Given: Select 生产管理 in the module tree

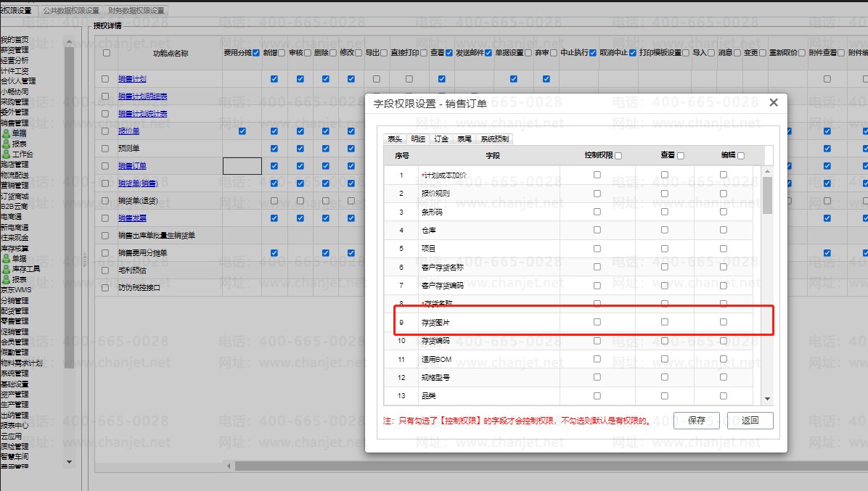Looking at the screenshot, I should pyautogui.click(x=15, y=405).
